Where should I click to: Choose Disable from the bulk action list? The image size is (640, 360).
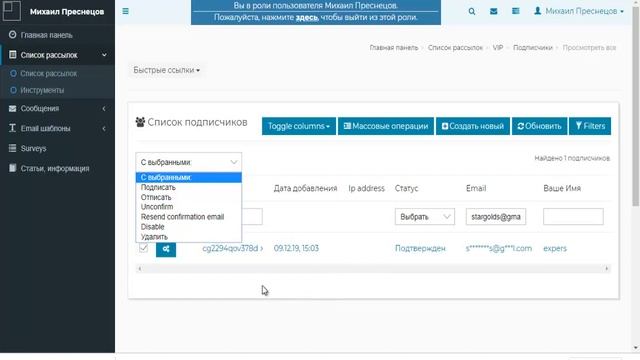pyautogui.click(x=189, y=227)
